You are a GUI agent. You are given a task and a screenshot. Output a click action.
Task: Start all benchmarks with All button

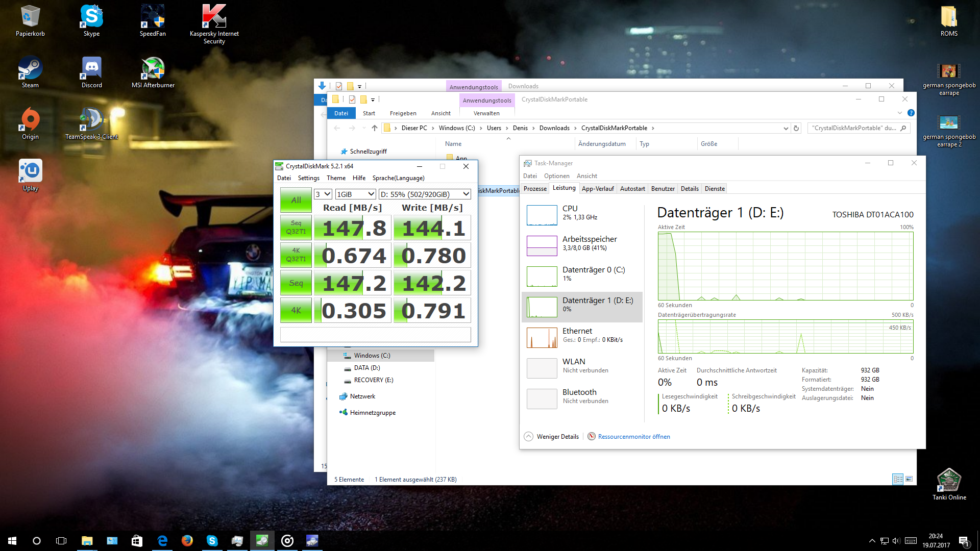pyautogui.click(x=296, y=200)
